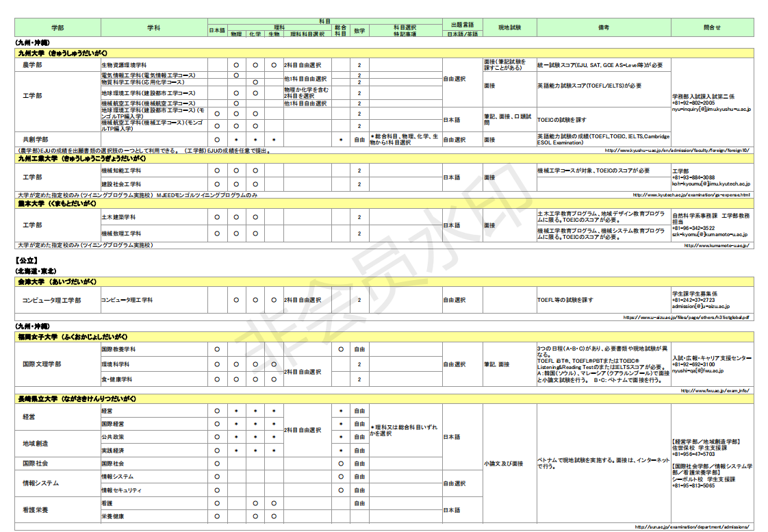Click the MJEEDモンゴルツイニングプログラムのみ footnote
This screenshot has height=532, width=768.
207,195
